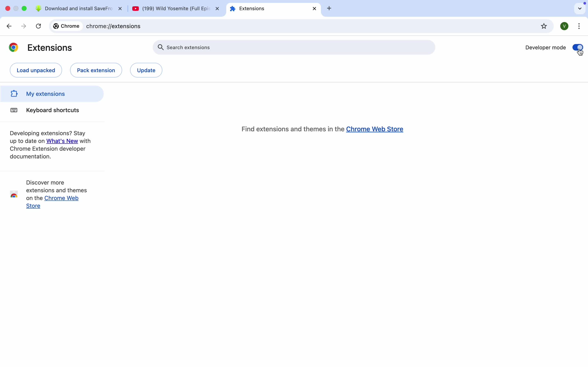Focus the Search extensions field
This screenshot has width=588, height=367.
click(x=294, y=48)
